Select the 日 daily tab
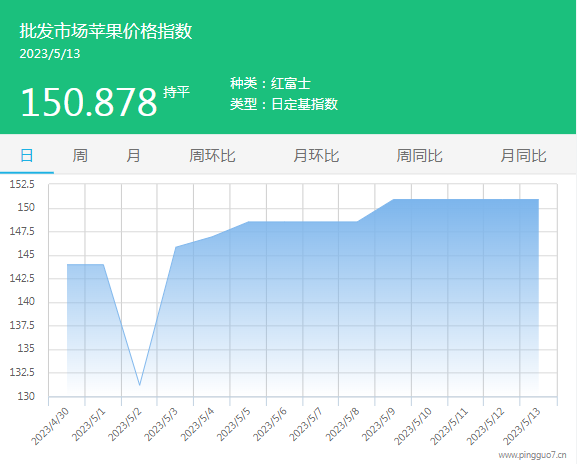The image size is (577, 464). click(26, 155)
